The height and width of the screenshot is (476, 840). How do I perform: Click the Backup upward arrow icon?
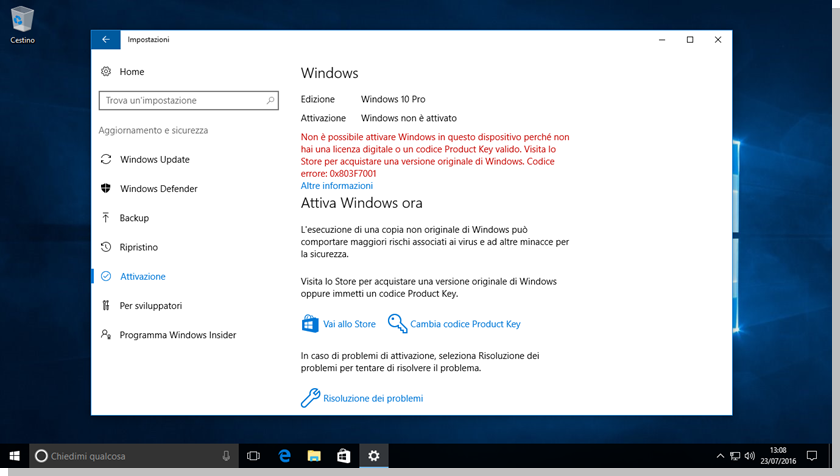point(106,217)
